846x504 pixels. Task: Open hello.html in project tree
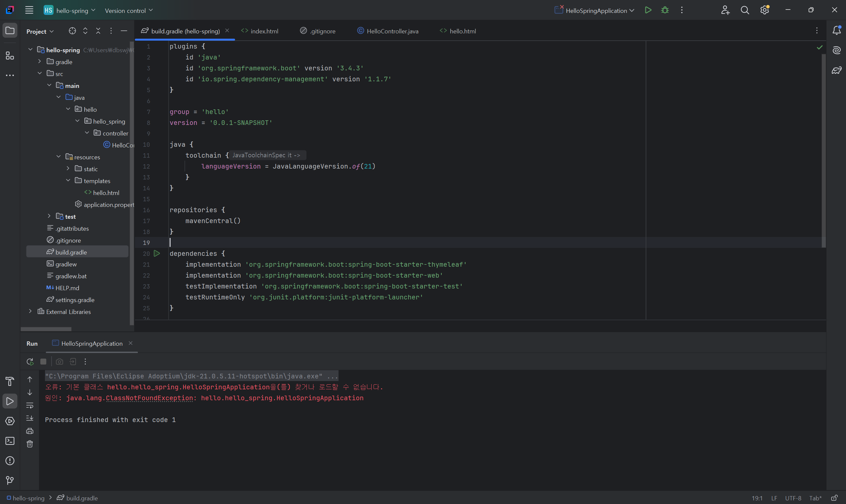(106, 193)
